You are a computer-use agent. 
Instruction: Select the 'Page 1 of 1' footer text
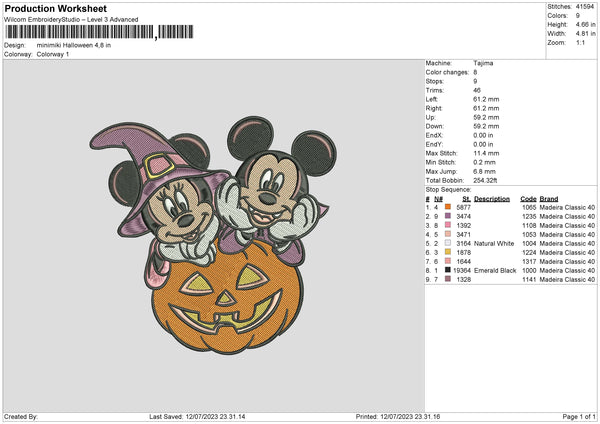(579, 416)
